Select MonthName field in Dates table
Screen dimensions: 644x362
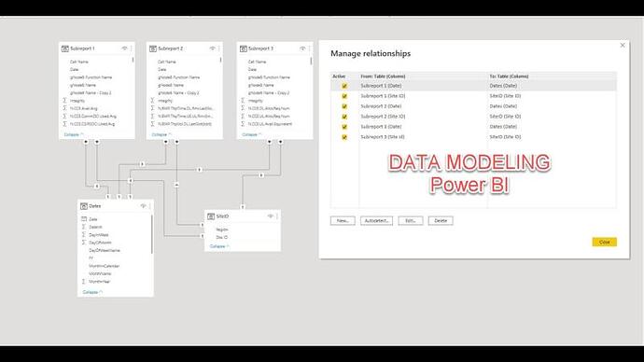pos(100,273)
